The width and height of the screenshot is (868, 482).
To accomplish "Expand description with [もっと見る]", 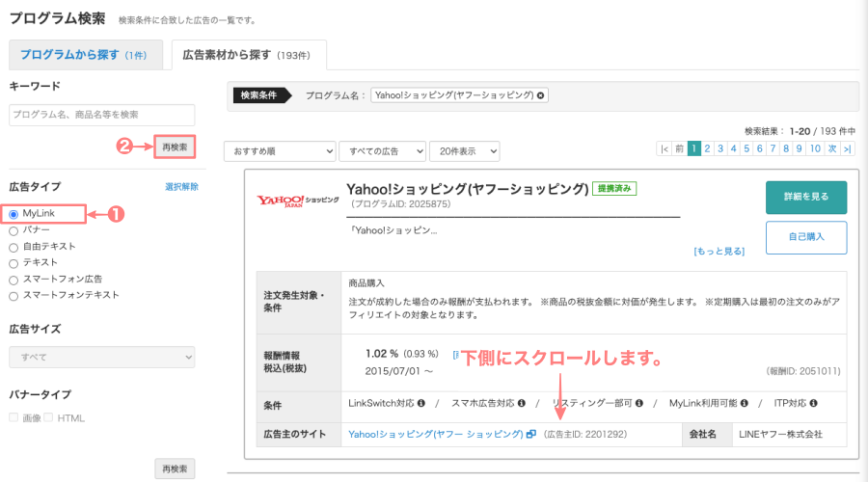I will pyautogui.click(x=719, y=252).
